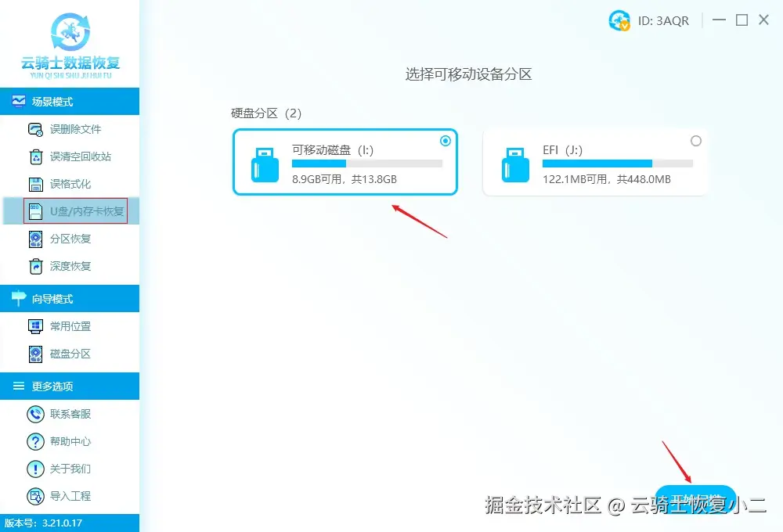Click the 联系客服 phone icon
The height and width of the screenshot is (532, 783).
(x=35, y=414)
